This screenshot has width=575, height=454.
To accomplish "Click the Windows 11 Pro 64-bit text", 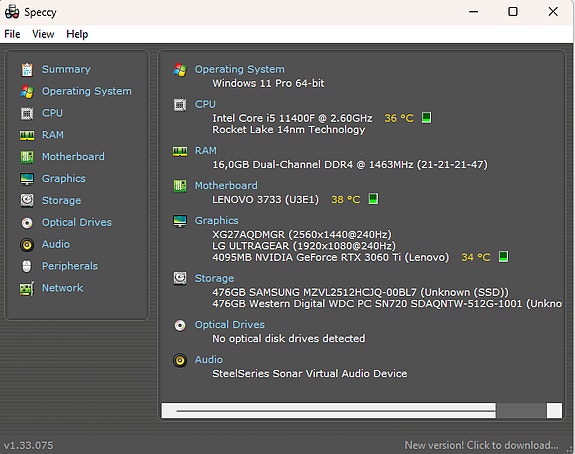I will tap(268, 83).
